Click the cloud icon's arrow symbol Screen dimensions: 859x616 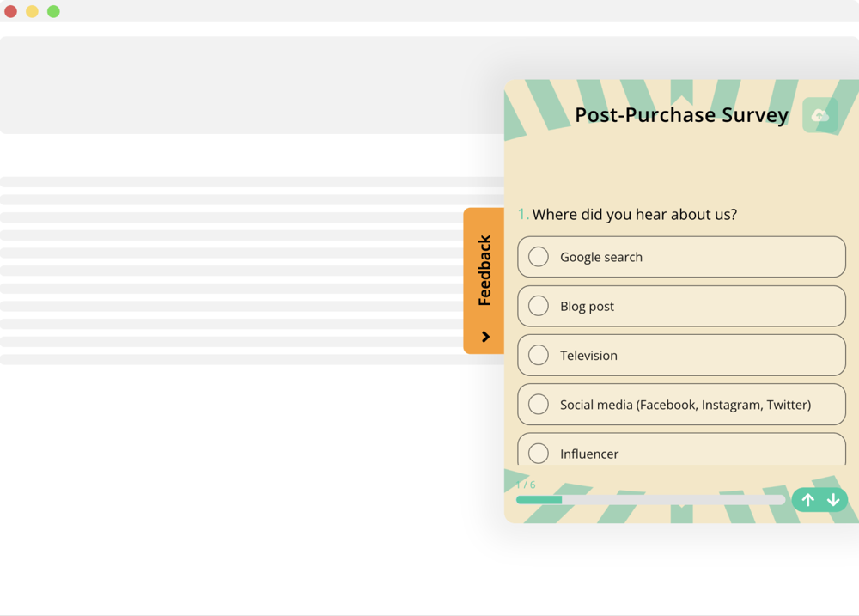[819, 114]
